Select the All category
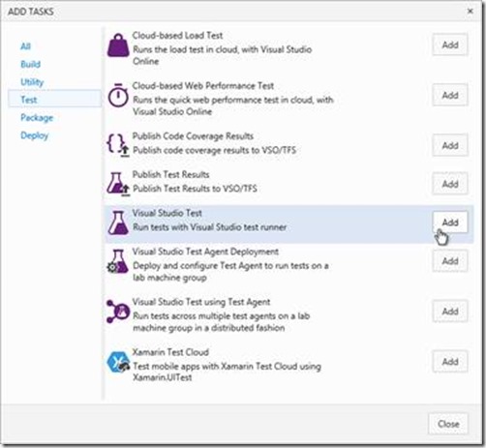 pos(25,46)
